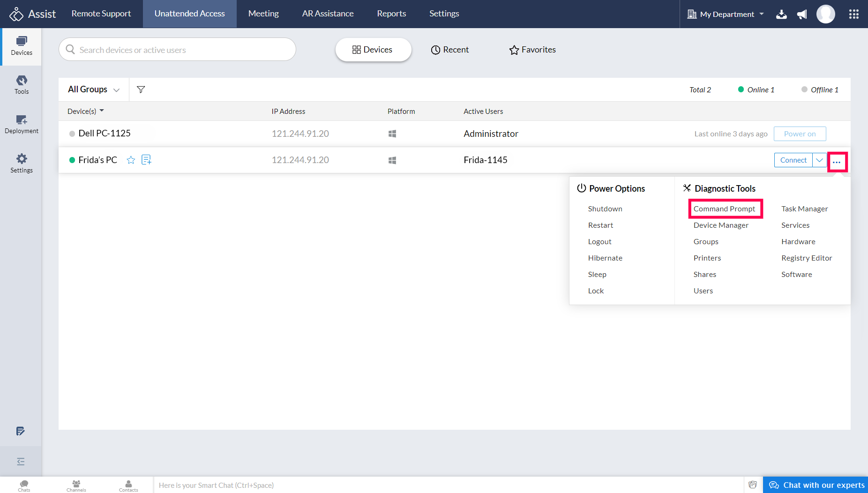The image size is (868, 493).
Task: Open the apps grid icon in the header
Action: click(853, 15)
